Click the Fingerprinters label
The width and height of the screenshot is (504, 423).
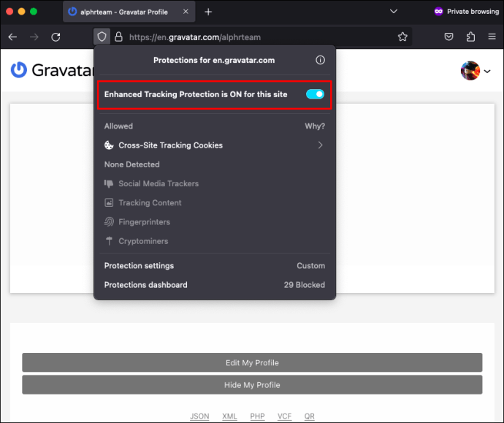tap(144, 222)
